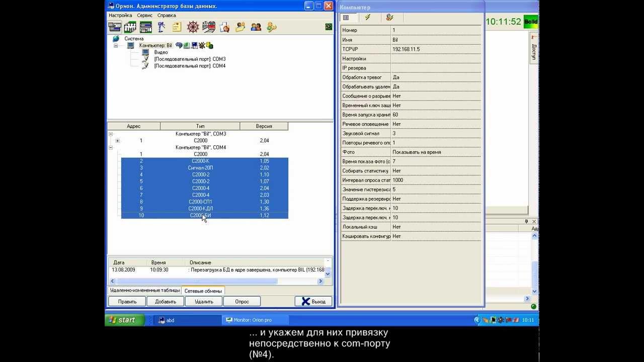Click the Адрес column header
The height and width of the screenshot is (362, 644).
point(134,126)
